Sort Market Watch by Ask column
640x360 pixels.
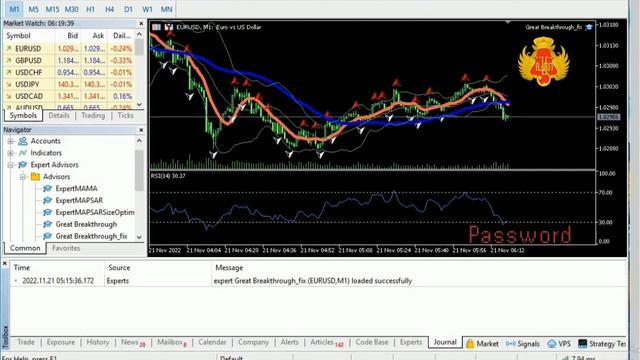click(98, 36)
